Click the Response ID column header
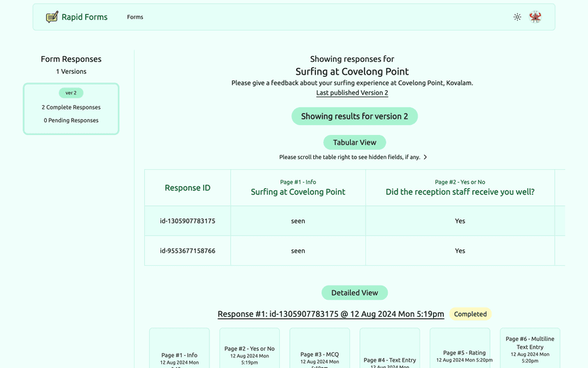The image size is (588, 368). [187, 188]
